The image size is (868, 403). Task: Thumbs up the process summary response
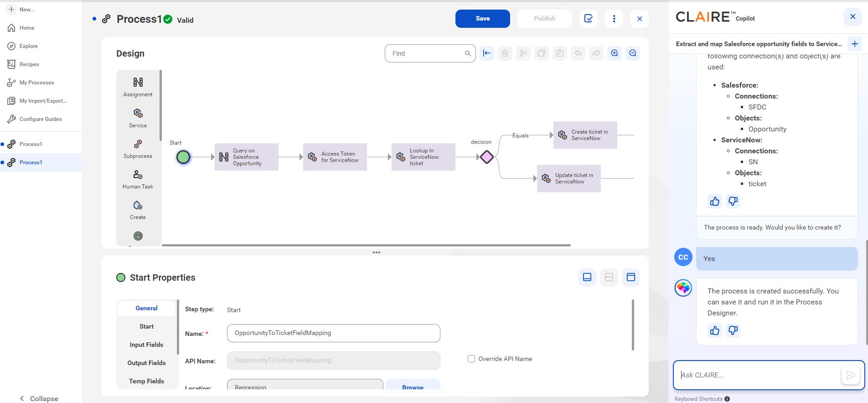tap(715, 201)
